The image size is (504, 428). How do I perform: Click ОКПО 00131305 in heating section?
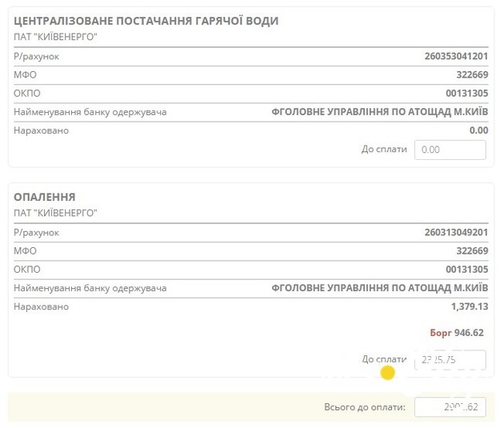(x=466, y=270)
